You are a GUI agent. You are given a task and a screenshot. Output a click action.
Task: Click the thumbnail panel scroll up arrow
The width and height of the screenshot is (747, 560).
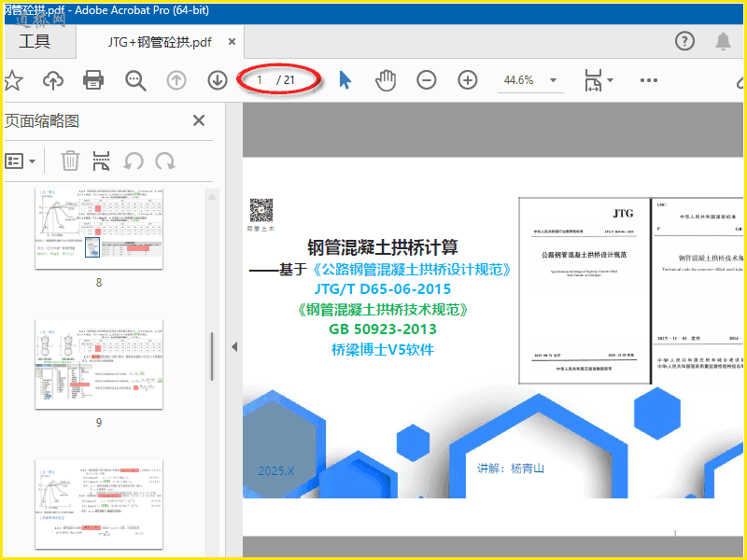pos(212,197)
